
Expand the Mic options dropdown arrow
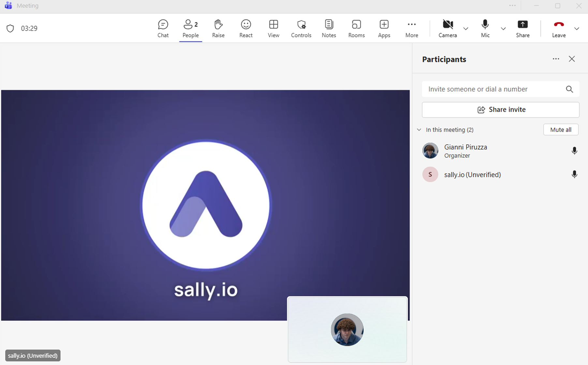click(x=503, y=29)
